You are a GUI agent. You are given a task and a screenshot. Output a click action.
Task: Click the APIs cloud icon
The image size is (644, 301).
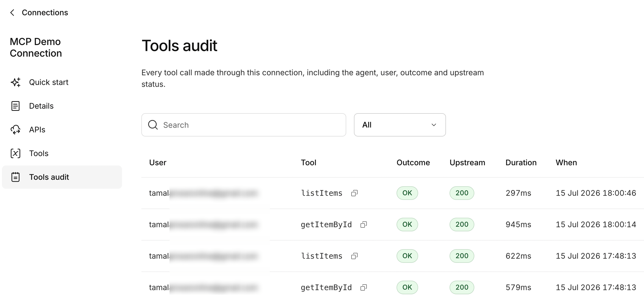[16, 130]
